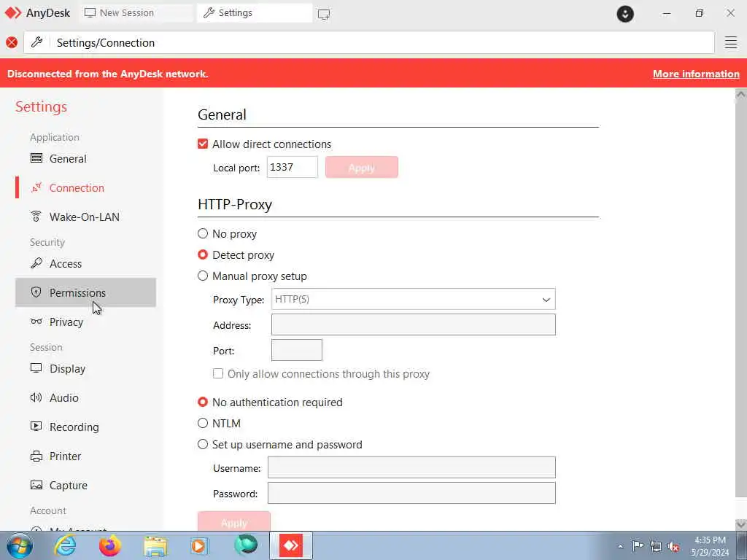This screenshot has height=560, width=747.
Task: Show hidden tray icons arrow
Action: click(620, 546)
